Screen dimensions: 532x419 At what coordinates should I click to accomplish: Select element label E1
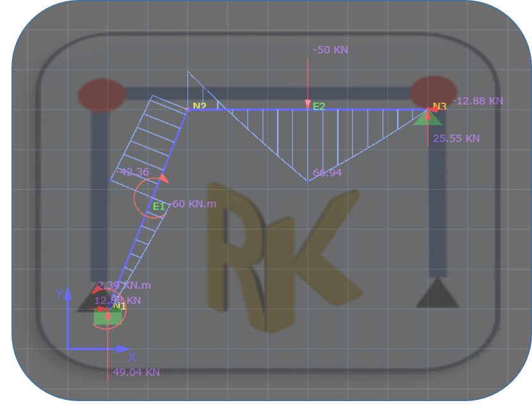(x=159, y=206)
